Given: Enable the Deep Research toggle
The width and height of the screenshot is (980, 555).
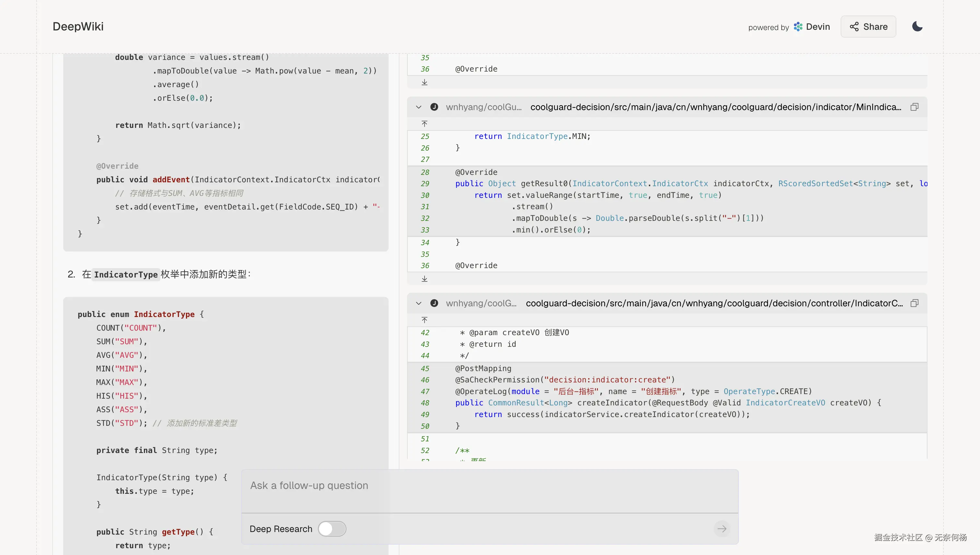Looking at the screenshot, I should (332, 529).
